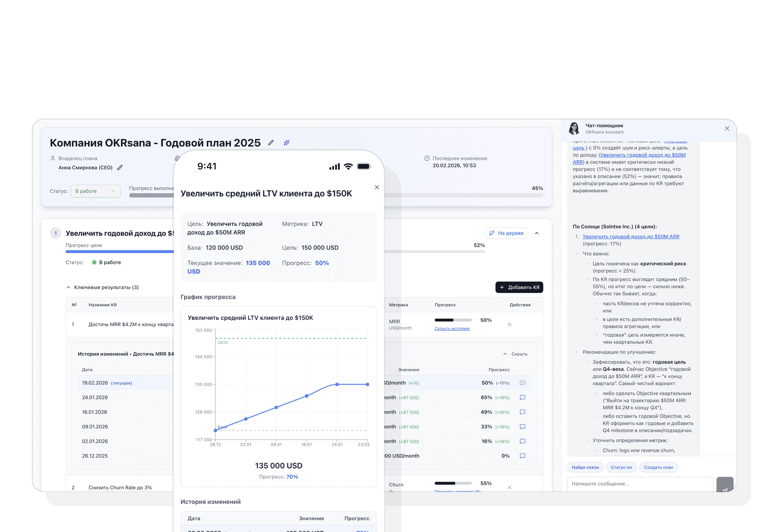
Task: Select the last chart point at 23.02
Action: [x=367, y=385]
